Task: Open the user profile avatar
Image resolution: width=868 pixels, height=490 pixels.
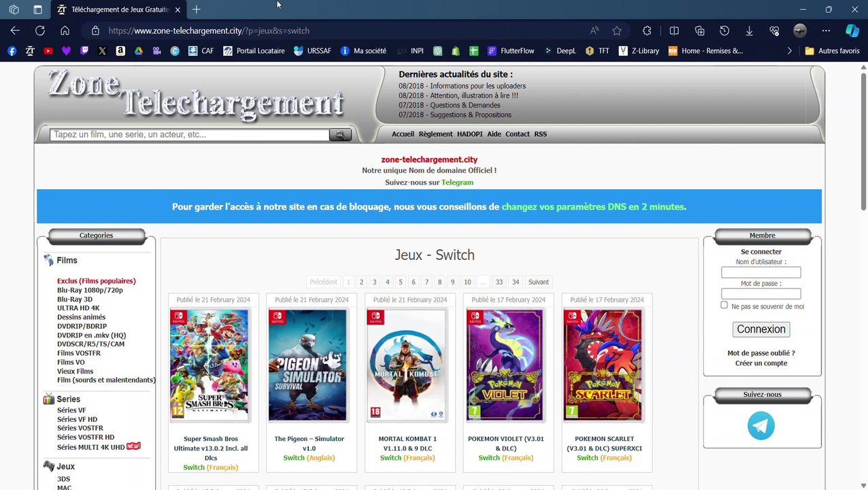Action: (800, 31)
